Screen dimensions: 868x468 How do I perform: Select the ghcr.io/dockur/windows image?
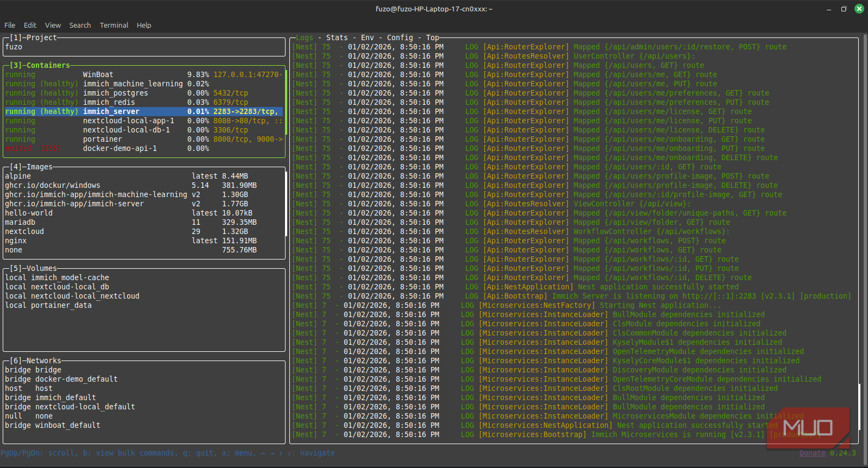pyautogui.click(x=144, y=185)
